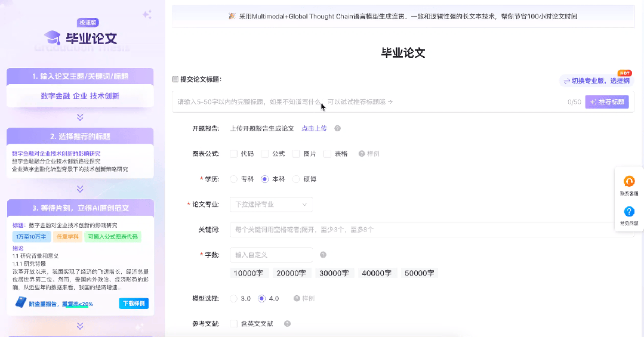
Task: Click double chevron below step 2 panel
Action: pos(80,188)
